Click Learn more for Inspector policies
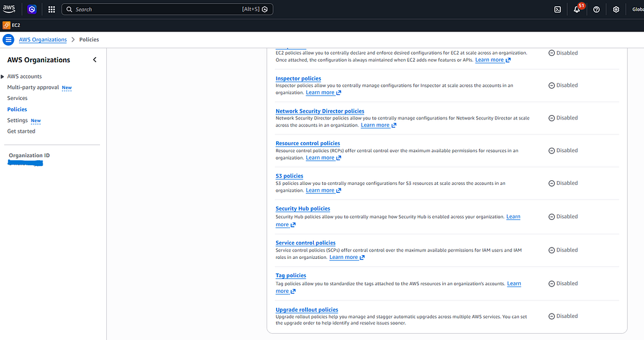This screenshot has width=644, height=340. pos(324,92)
